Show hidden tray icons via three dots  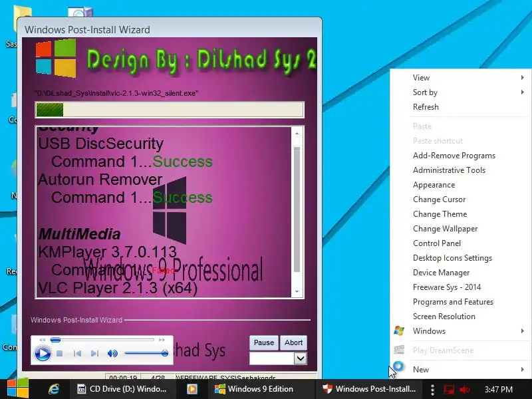pyautogui.click(x=432, y=390)
